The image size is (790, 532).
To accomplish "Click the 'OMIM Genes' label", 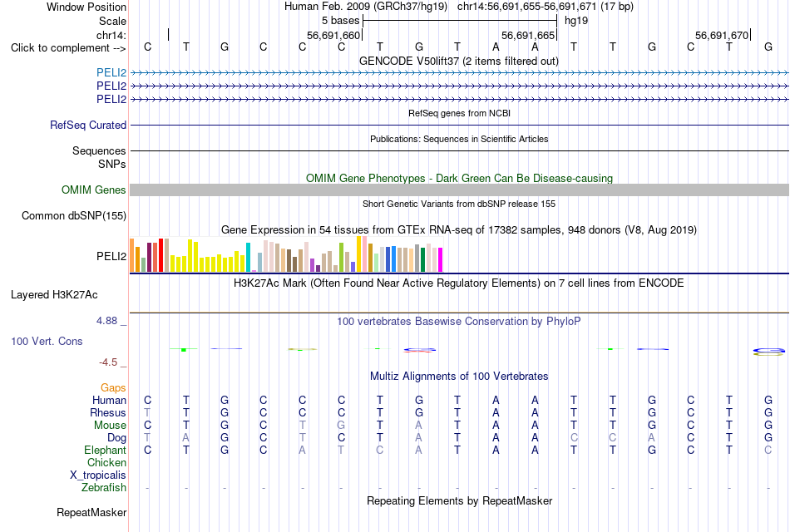I will click(x=93, y=190).
